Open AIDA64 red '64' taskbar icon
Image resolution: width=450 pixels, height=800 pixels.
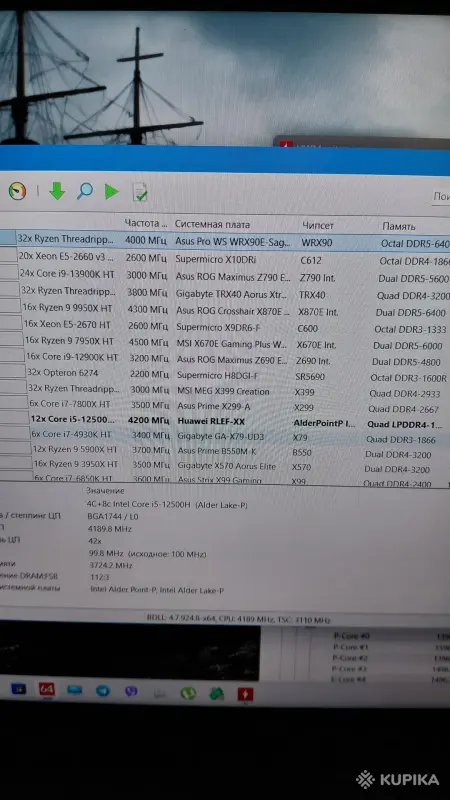46,689
